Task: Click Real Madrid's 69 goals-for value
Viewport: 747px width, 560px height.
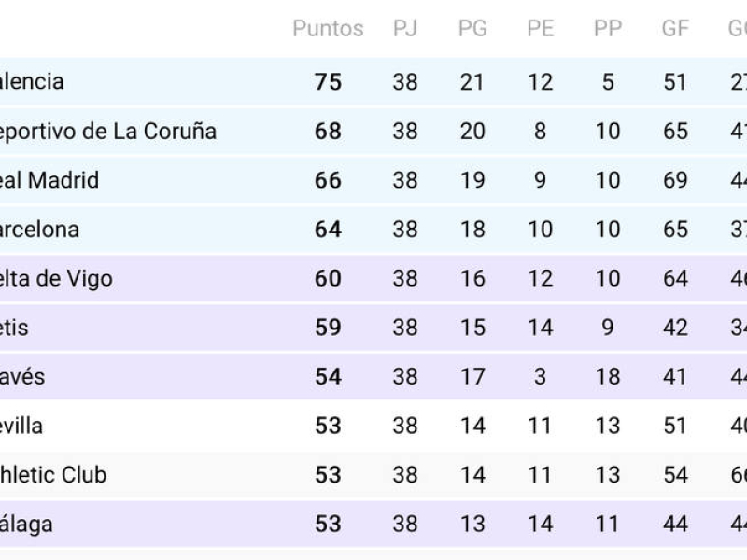Action: (675, 180)
